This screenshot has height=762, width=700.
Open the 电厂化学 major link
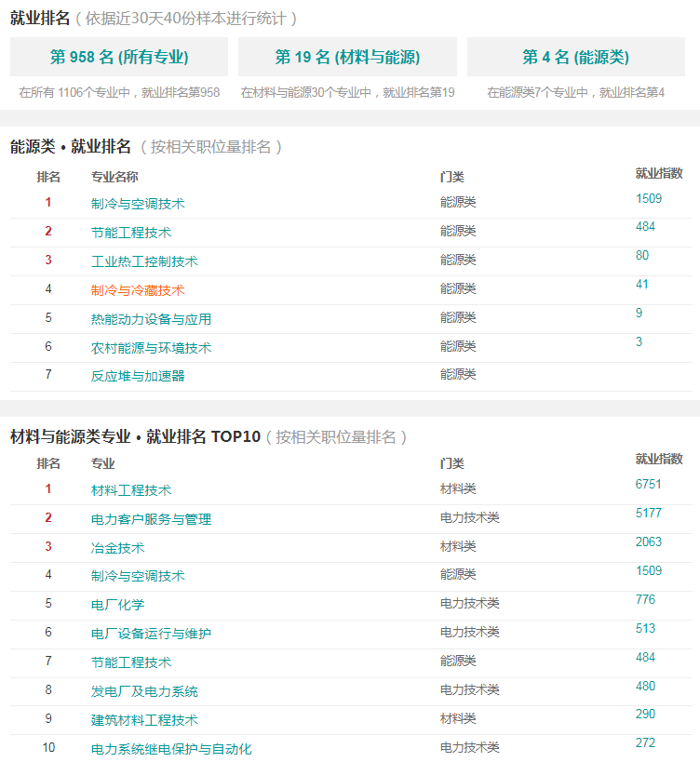click(117, 605)
